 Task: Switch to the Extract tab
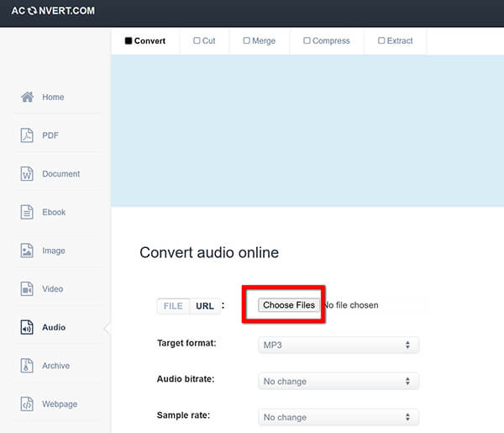[396, 41]
